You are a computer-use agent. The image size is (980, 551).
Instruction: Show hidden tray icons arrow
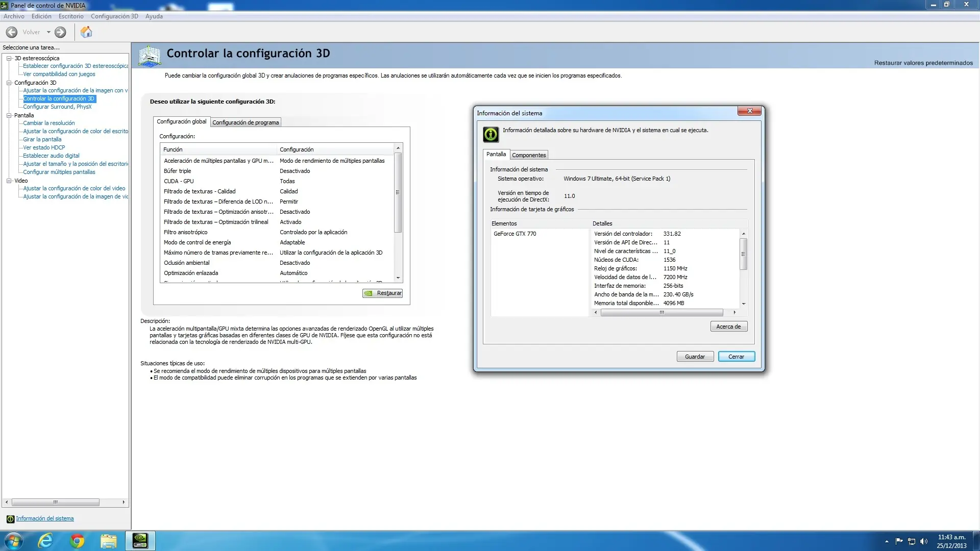(x=887, y=541)
